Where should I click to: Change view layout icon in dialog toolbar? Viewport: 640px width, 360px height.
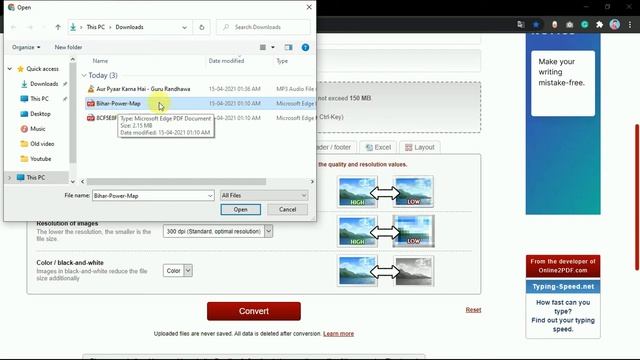point(263,47)
